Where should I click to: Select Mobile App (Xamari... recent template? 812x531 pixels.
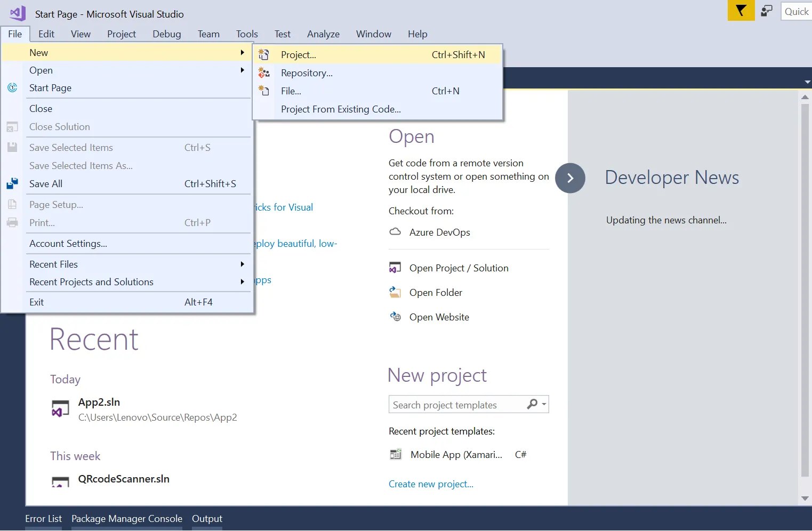(x=456, y=454)
